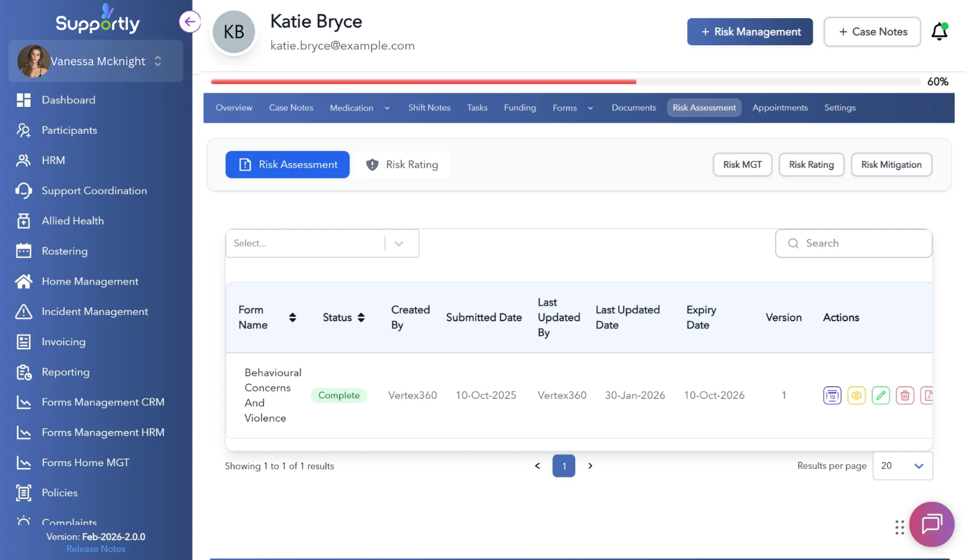Switch to the Shift Notes tab
The height and width of the screenshot is (560, 966).
429,107
